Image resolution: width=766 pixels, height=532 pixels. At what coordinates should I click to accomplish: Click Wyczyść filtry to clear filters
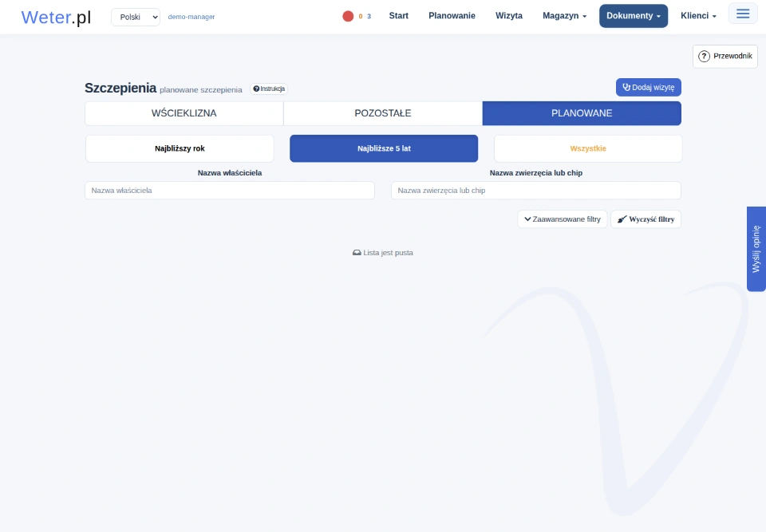click(x=646, y=219)
